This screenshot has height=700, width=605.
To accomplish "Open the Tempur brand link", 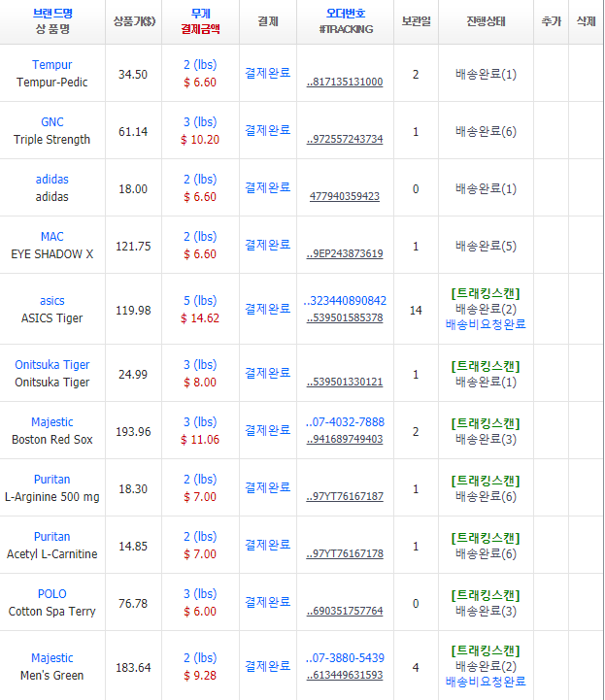I will [x=51, y=65].
